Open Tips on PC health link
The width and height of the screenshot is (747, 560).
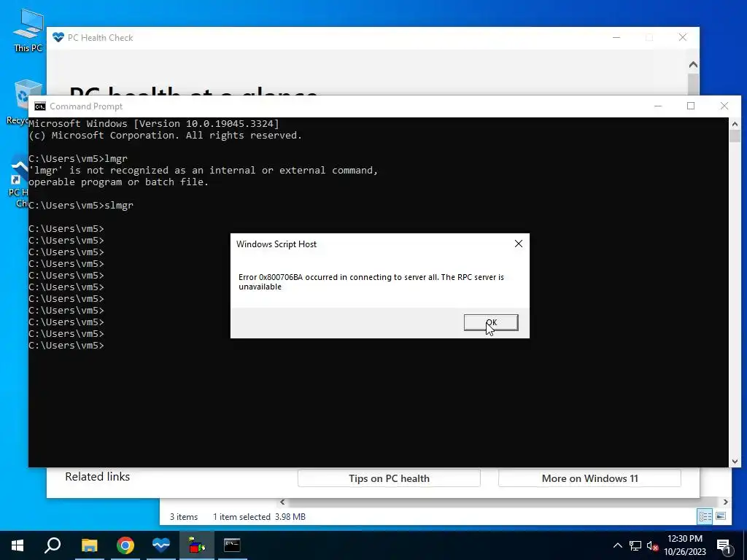[x=389, y=478]
